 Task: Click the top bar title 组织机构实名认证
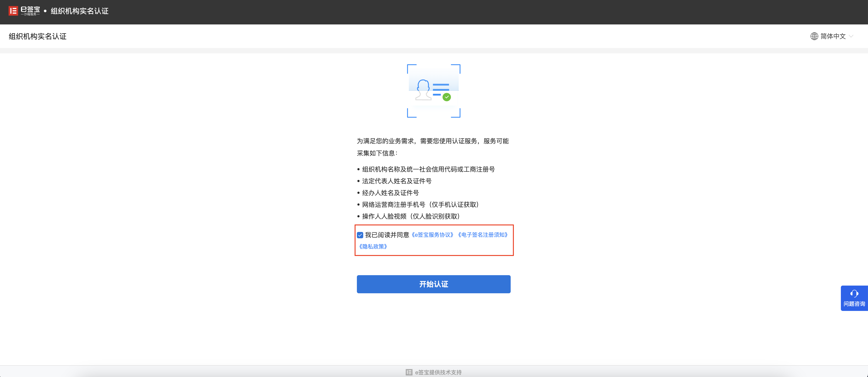pos(80,11)
